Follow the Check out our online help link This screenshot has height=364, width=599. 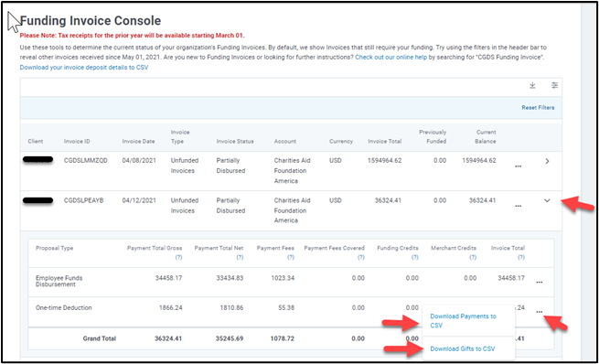[390, 58]
